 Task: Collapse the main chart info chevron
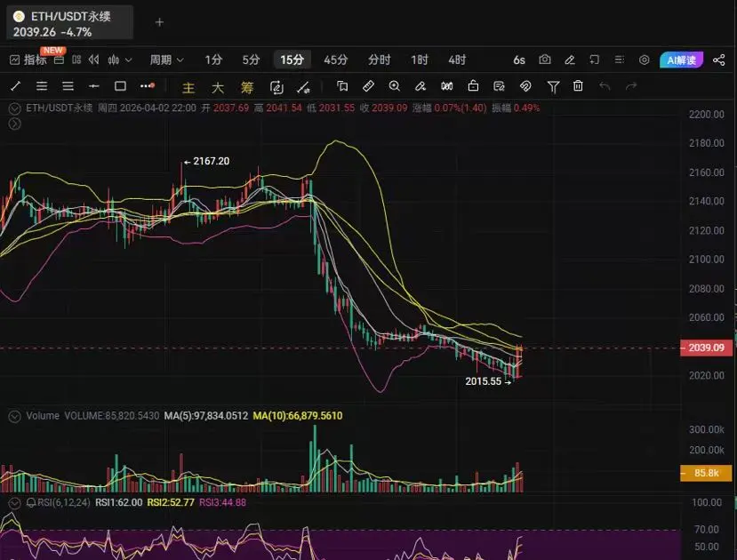click(x=14, y=108)
